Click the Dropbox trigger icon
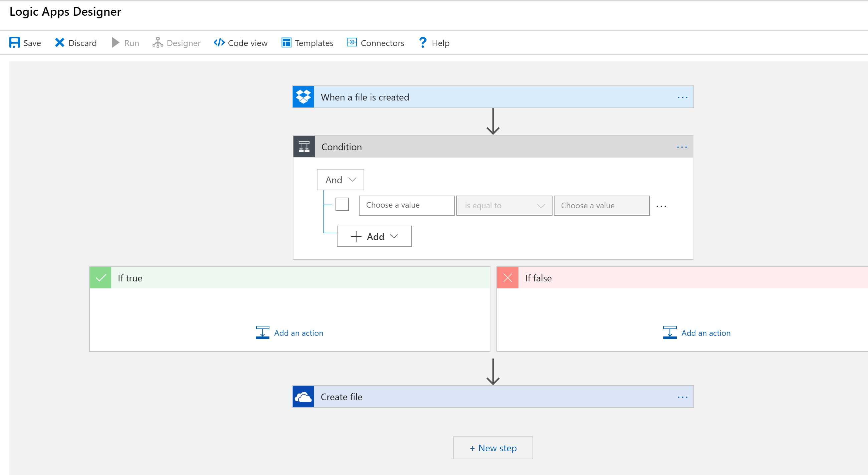868x475 pixels. coord(303,97)
